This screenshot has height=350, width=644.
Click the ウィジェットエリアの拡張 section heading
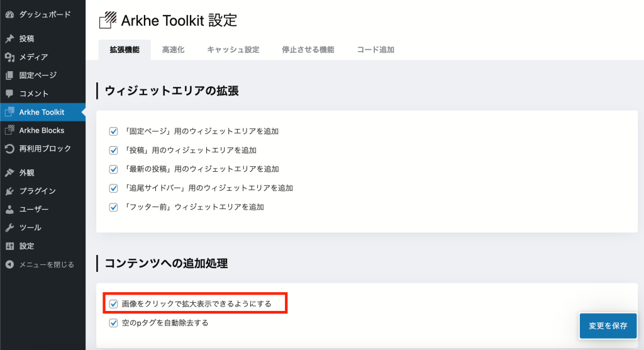pyautogui.click(x=172, y=91)
